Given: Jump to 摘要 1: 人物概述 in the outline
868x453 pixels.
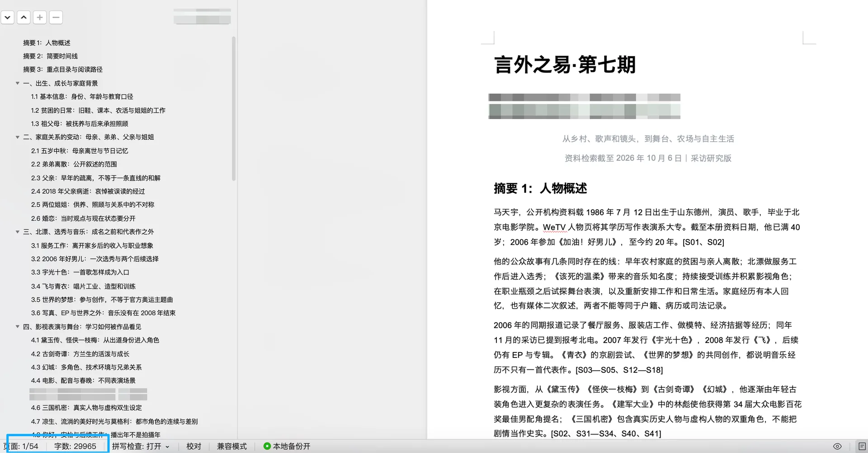Looking at the screenshot, I should tap(47, 43).
